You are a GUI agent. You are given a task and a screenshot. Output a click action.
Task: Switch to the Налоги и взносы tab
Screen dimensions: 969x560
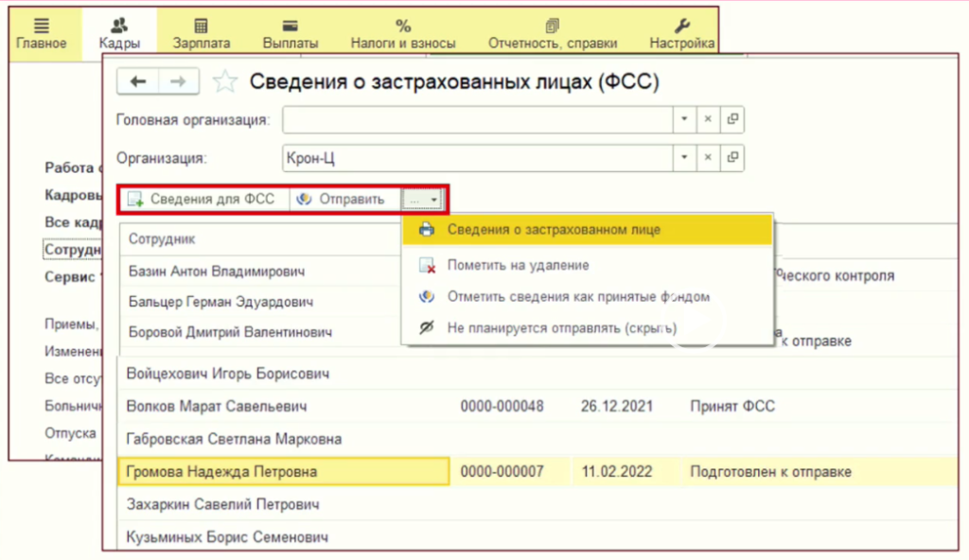point(403,33)
